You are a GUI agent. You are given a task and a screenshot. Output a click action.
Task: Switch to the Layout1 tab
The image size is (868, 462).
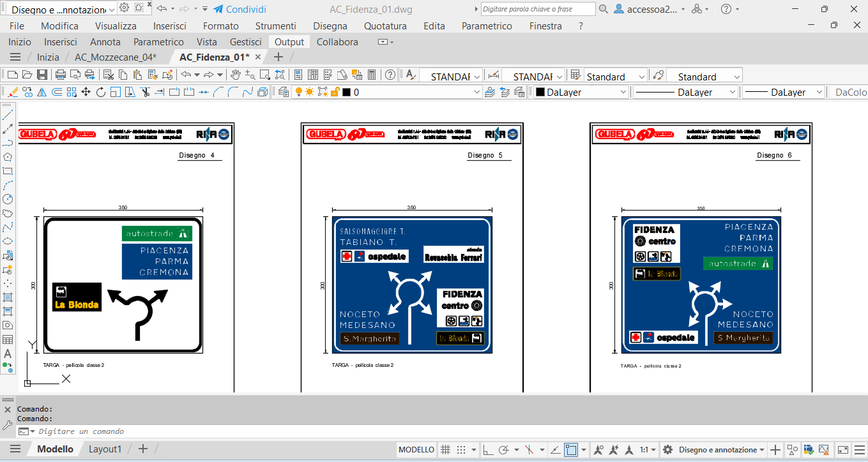click(105, 449)
